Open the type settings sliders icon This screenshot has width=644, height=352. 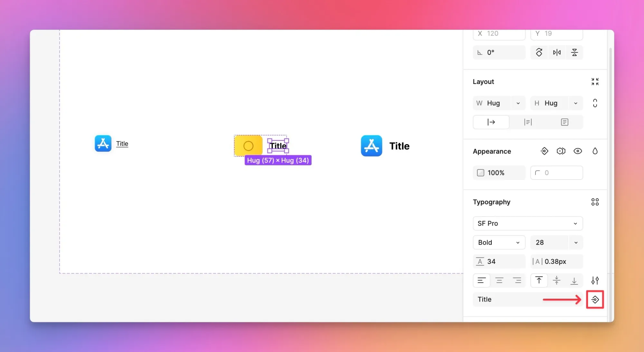tap(595, 281)
